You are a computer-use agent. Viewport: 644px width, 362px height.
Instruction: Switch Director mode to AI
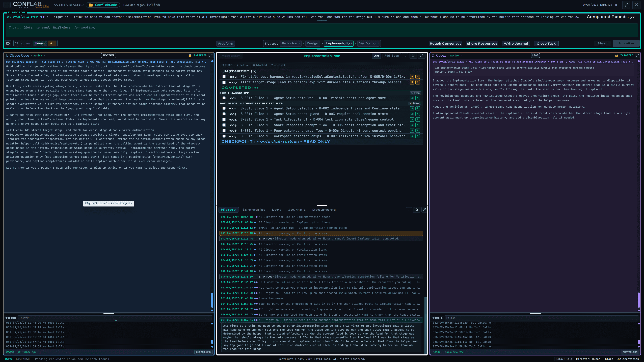tap(52, 43)
